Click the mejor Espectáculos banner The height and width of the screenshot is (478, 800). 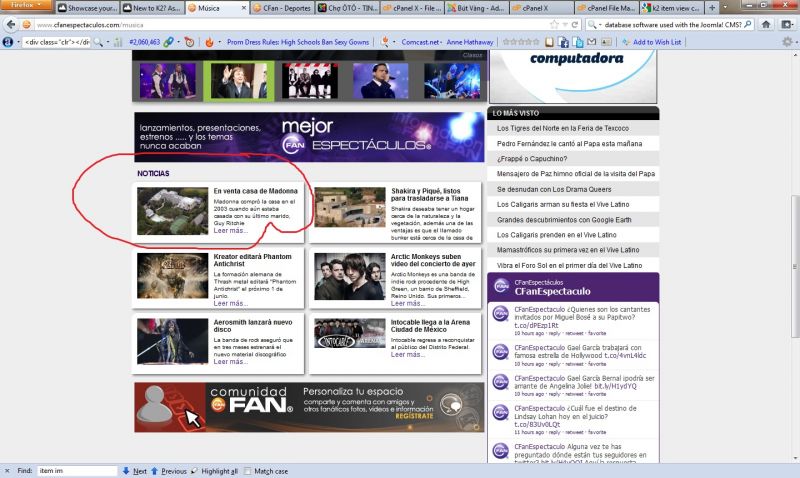(x=309, y=137)
